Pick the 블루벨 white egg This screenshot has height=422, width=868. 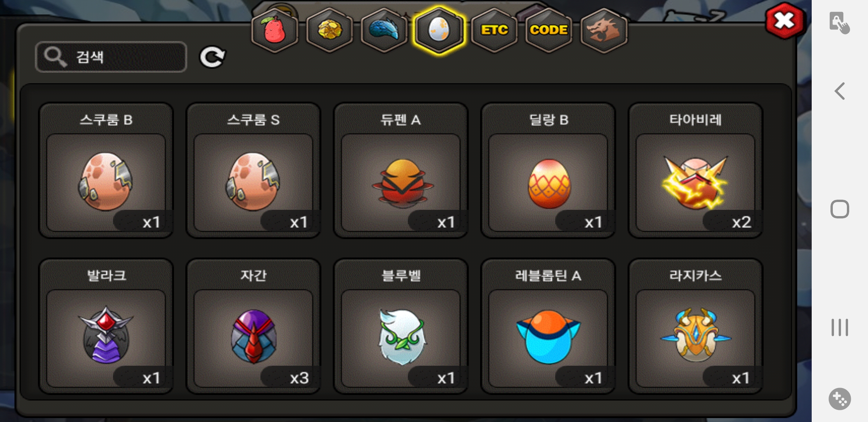point(401,326)
